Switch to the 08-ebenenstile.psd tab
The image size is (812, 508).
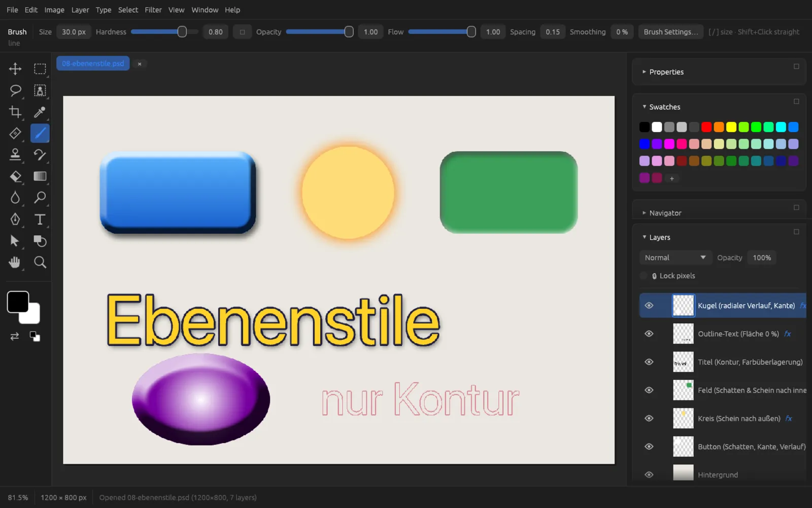93,63
